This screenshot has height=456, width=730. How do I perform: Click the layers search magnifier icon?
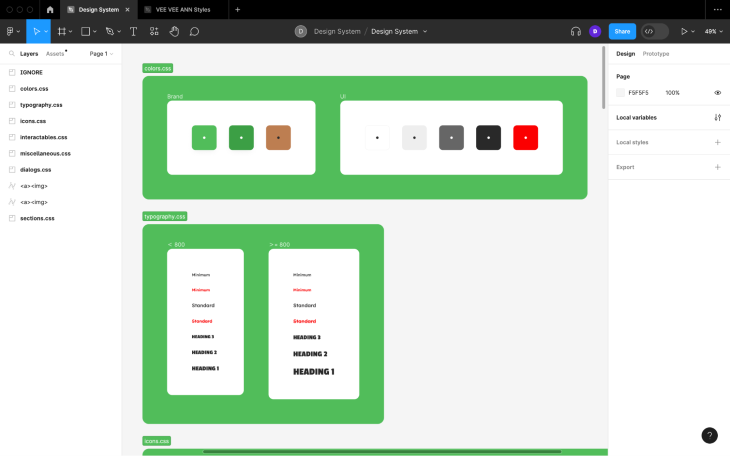click(x=12, y=54)
